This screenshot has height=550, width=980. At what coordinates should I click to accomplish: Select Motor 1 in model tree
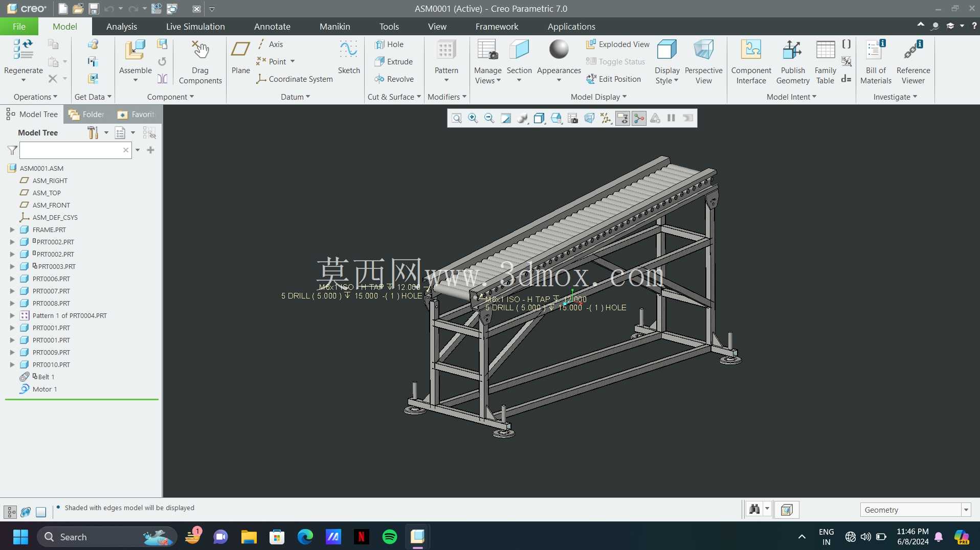point(44,389)
